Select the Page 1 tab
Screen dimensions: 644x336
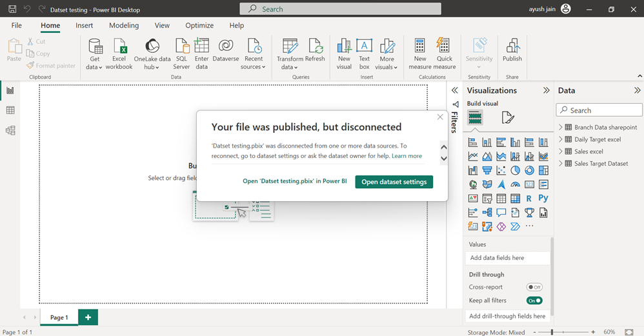(59, 317)
